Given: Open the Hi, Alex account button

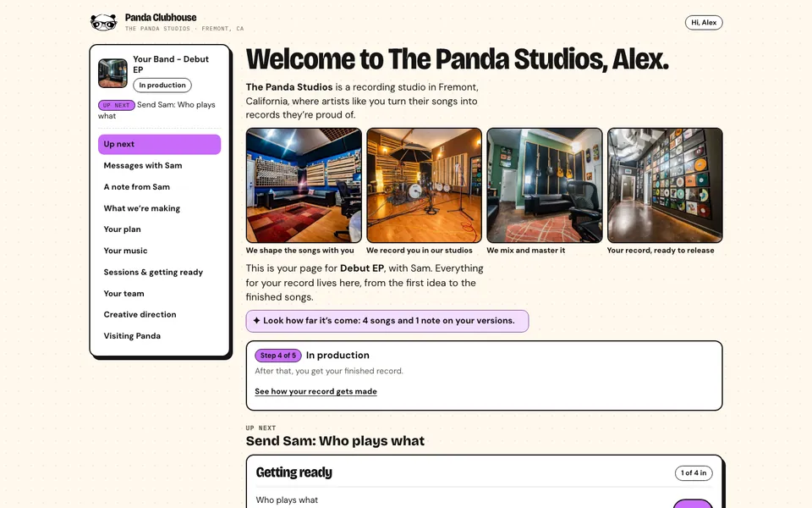Looking at the screenshot, I should 704,22.
